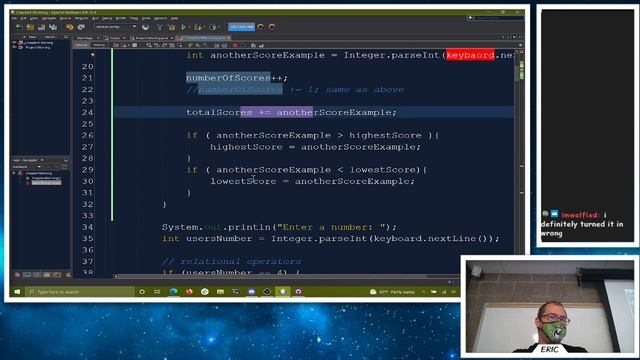Toggle the rightmost filter in Navigator's bottom bar
Screen dimensions: 640x360
[x=67, y=275]
